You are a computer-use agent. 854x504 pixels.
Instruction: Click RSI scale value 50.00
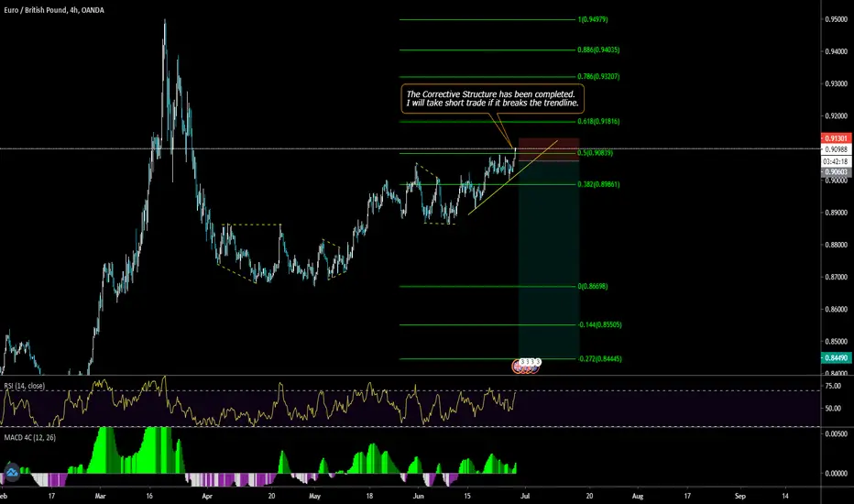pyautogui.click(x=833, y=408)
